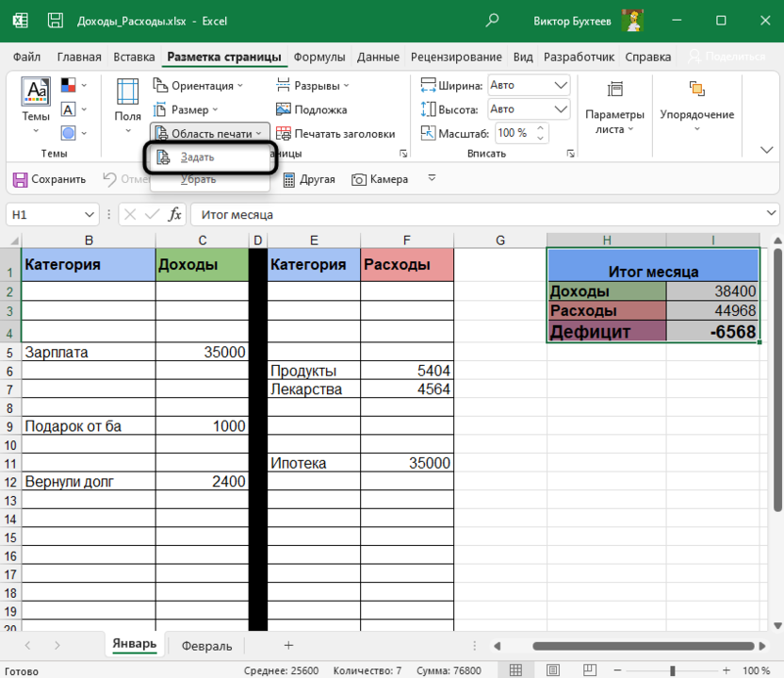This screenshot has width=784, height=678.
Task: Open the Ширина width dropdown
Action: pos(561,85)
